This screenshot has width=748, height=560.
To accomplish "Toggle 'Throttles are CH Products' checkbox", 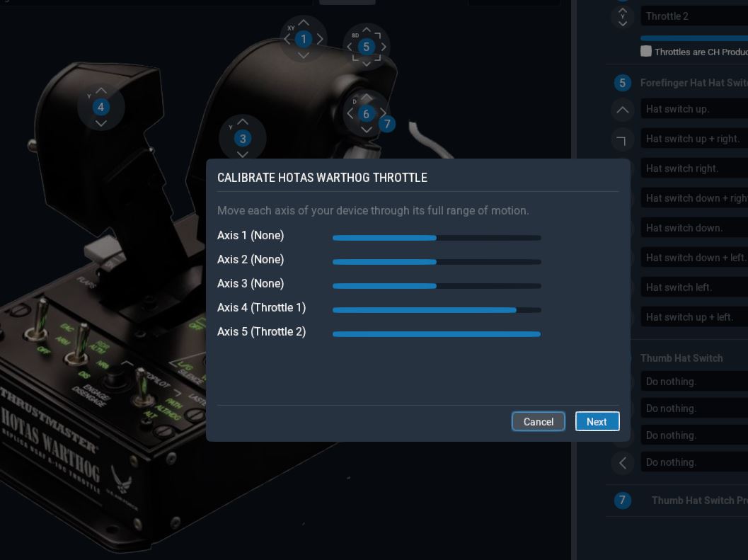I will [646, 51].
